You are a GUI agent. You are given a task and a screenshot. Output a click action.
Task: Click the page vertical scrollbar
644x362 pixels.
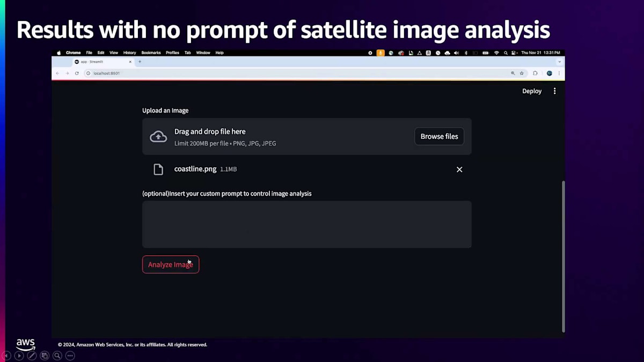point(563,256)
